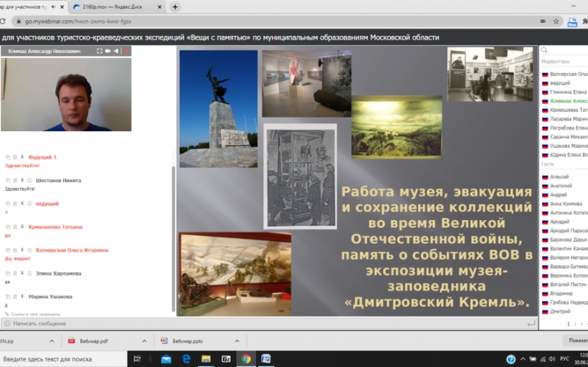Screen dimensions: 588x367
Task: Click Windows taskbar search box
Action: click(x=64, y=359)
